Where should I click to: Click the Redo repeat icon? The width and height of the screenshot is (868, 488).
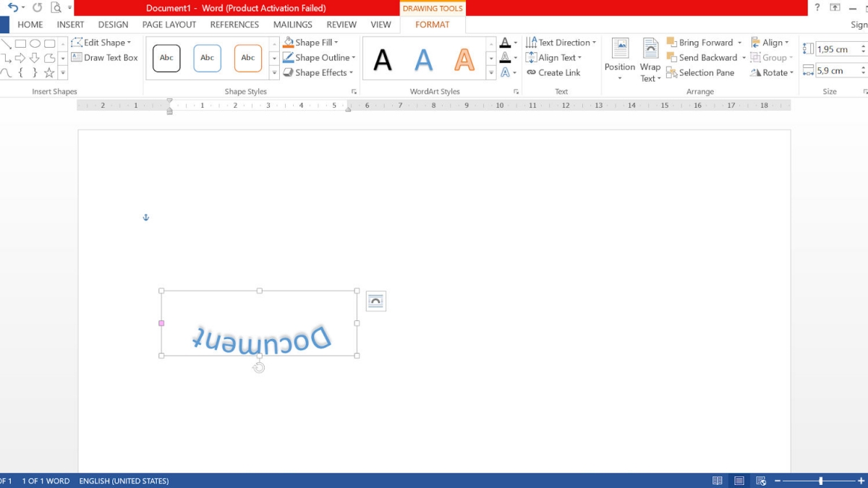38,8
